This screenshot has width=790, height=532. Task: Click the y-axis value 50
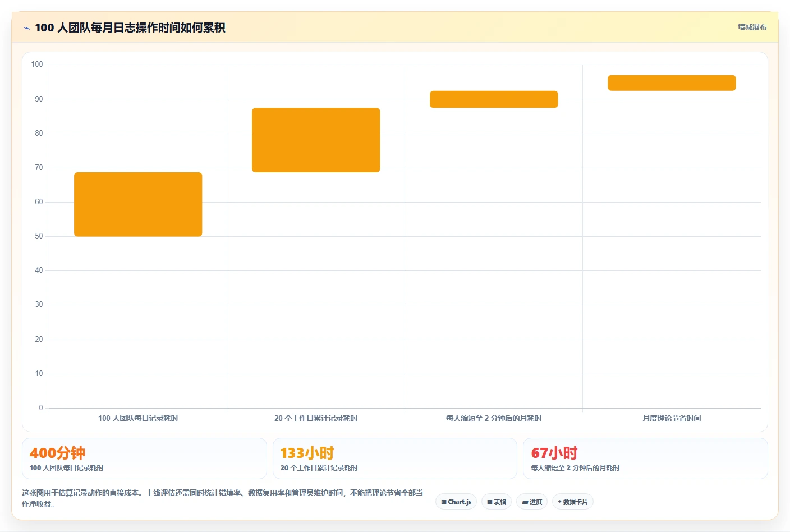pyautogui.click(x=39, y=236)
